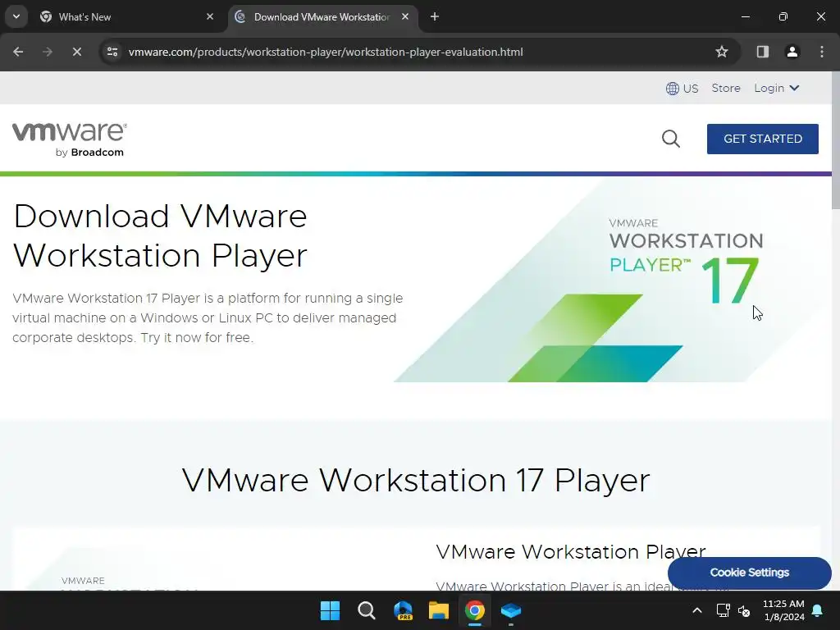
Task: Click the 'Try it now for free.' text
Action: (x=197, y=338)
